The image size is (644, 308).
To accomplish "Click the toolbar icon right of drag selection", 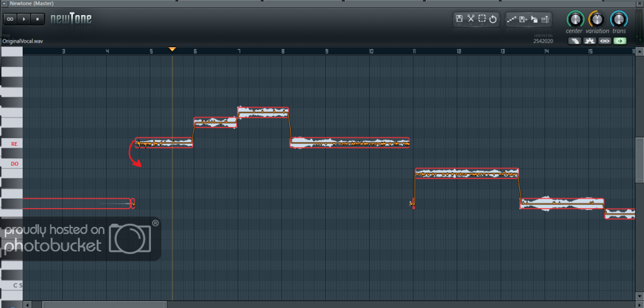I will pyautogui.click(x=545, y=19).
